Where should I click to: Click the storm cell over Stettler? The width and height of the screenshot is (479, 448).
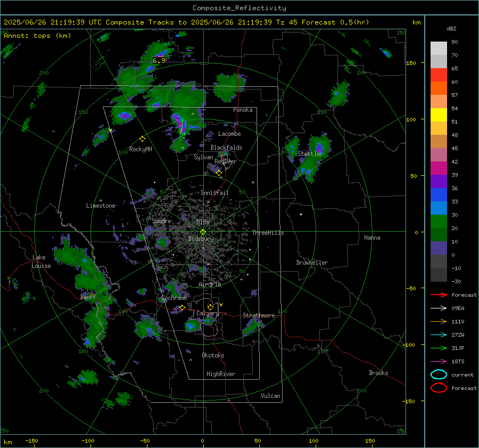pyautogui.click(x=319, y=148)
